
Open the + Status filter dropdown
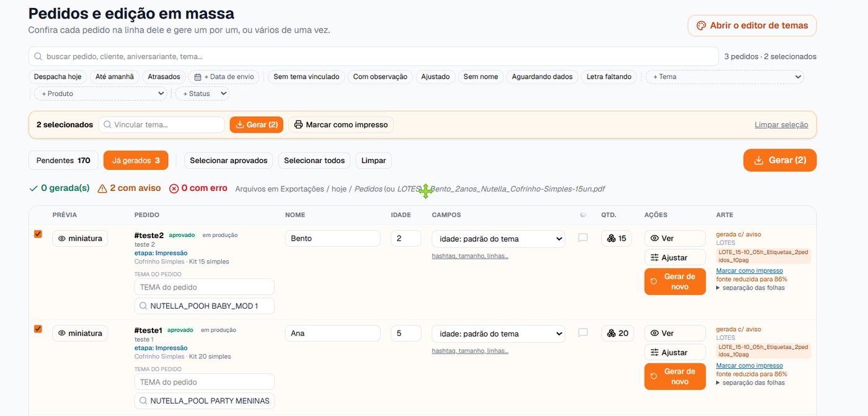[202, 94]
